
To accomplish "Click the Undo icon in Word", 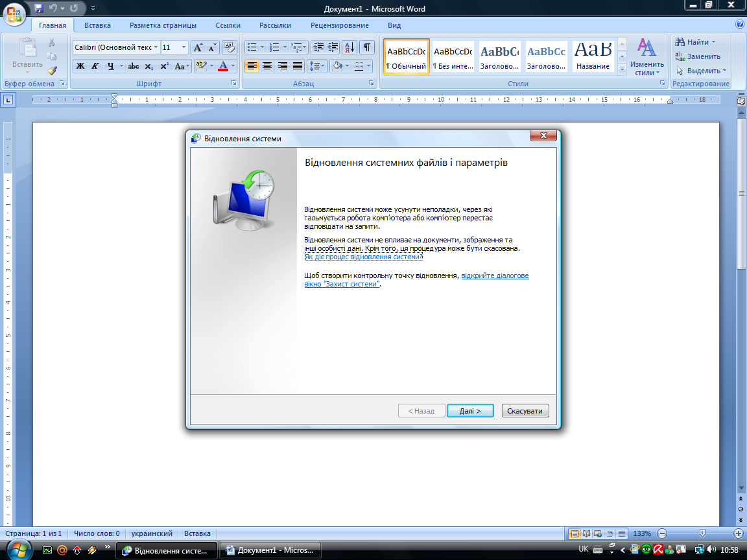I will (53, 8).
